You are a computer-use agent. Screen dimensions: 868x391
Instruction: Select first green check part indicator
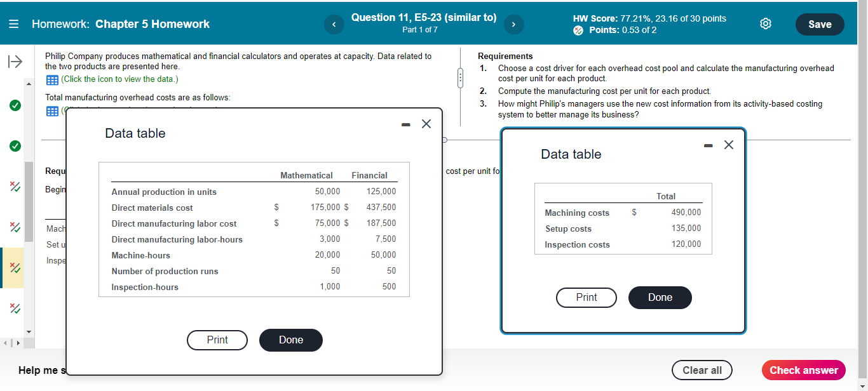15,105
